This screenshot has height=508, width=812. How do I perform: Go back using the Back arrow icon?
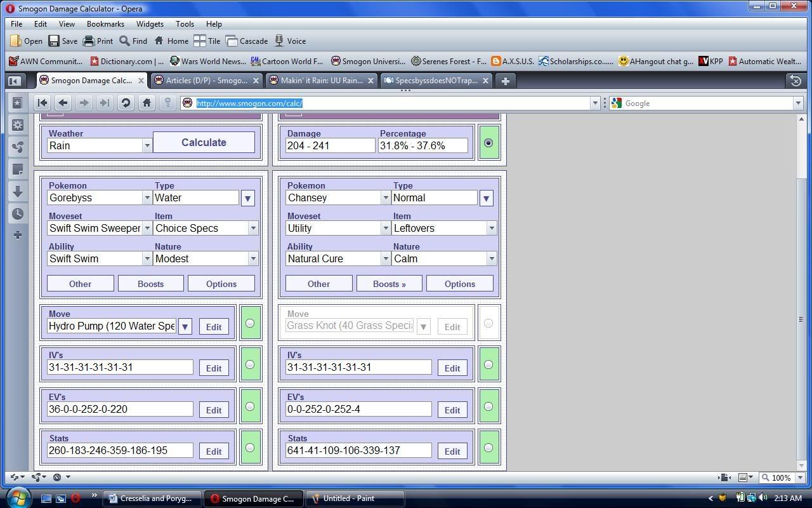[x=63, y=103]
